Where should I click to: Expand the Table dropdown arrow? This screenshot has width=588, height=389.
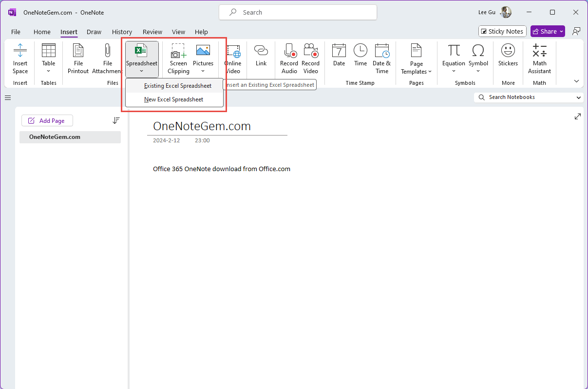tap(49, 71)
